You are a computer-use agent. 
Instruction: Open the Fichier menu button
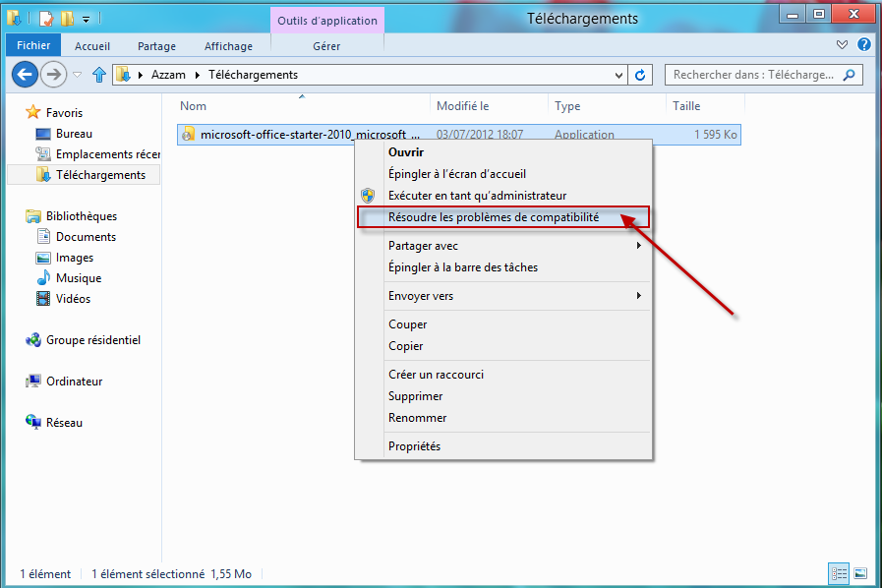[x=33, y=46]
